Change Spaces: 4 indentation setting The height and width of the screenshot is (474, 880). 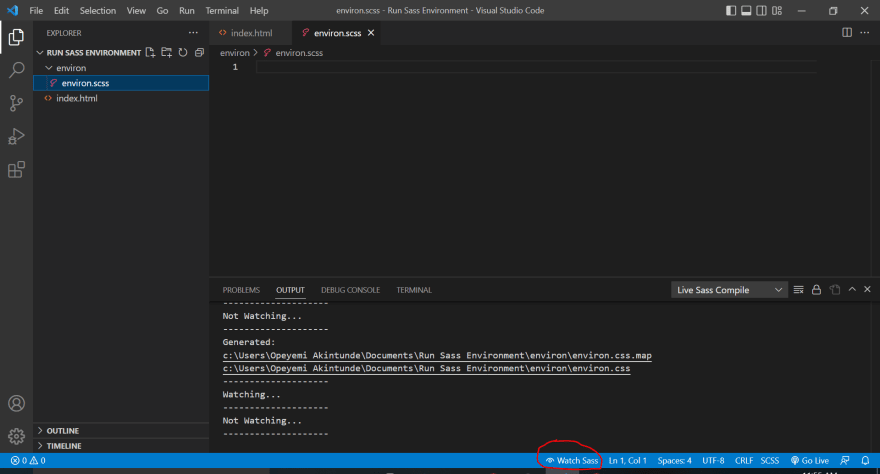(674, 461)
